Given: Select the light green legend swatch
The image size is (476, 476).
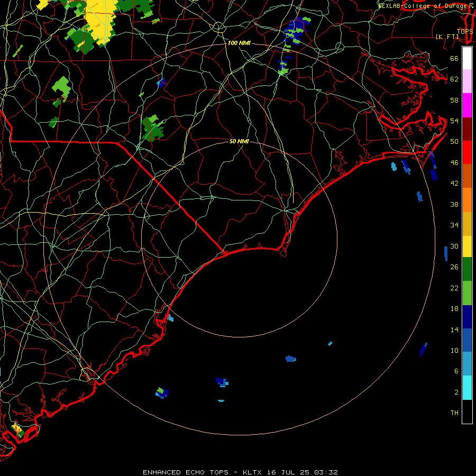Looking at the screenshot, I should coord(467,293).
